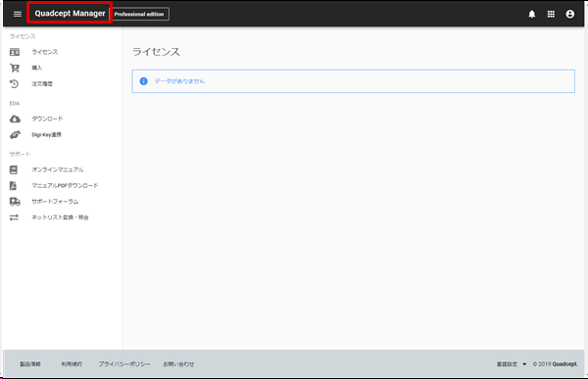Open 注文履歴 via history clock icon
Image resolution: width=588 pixels, height=379 pixels.
click(x=15, y=83)
